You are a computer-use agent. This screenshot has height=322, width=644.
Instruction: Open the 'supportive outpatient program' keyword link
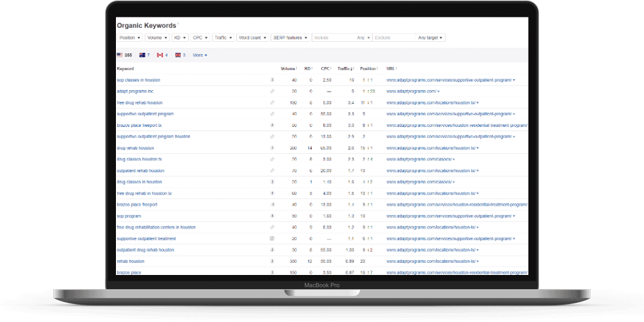(x=146, y=114)
